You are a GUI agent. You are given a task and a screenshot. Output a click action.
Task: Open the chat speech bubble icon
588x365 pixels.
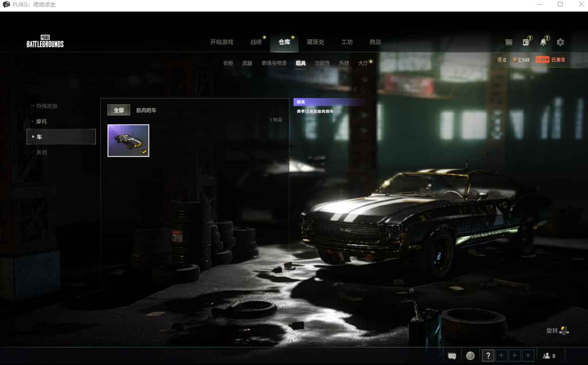[x=452, y=356]
